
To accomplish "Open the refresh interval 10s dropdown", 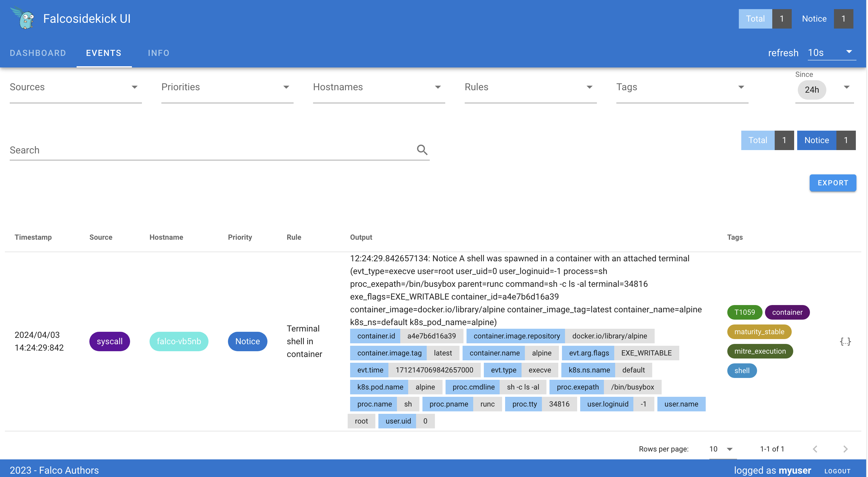I will [831, 53].
